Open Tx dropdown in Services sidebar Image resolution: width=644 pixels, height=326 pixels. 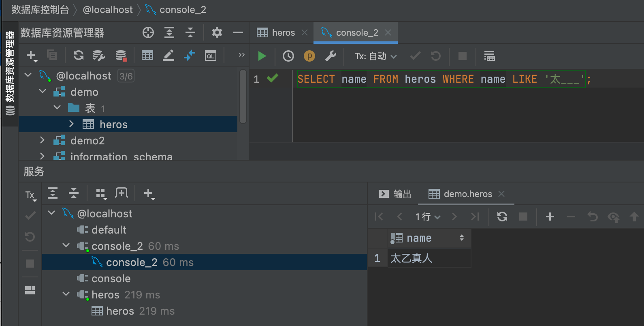31,195
